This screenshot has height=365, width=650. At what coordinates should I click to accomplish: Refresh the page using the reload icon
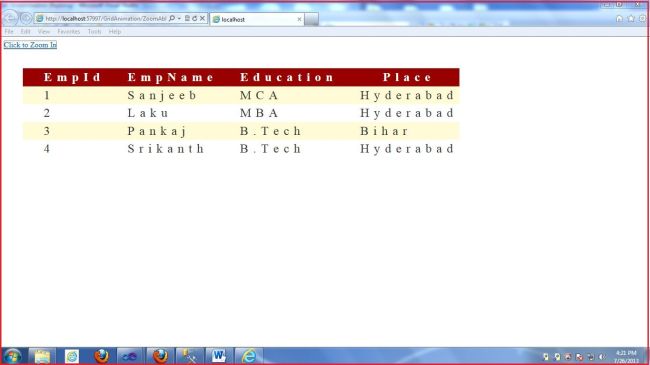pyautogui.click(x=194, y=18)
